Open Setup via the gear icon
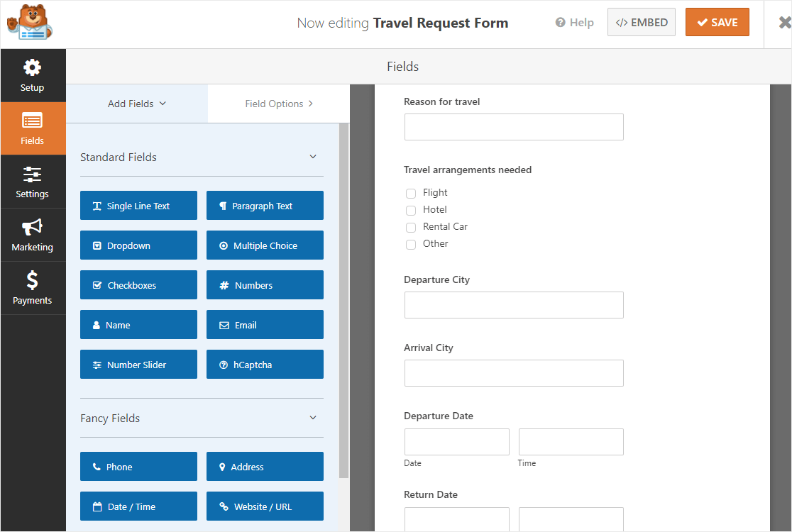The height and width of the screenshot is (532, 792). (33, 67)
